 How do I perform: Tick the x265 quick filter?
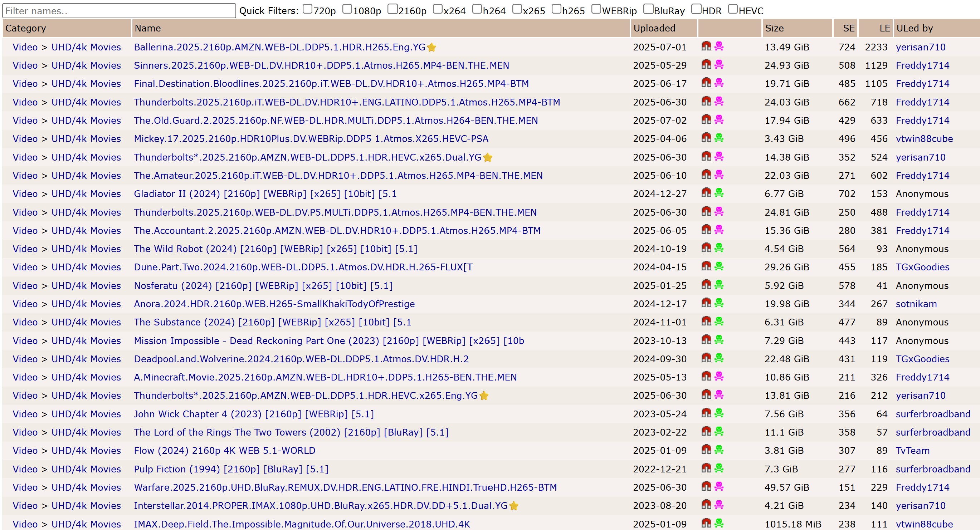click(x=517, y=9)
